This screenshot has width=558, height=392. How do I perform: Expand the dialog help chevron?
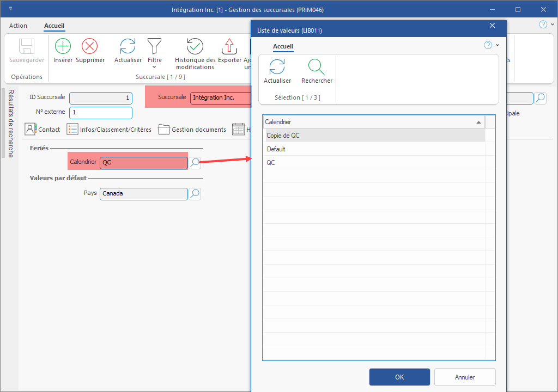[x=498, y=45]
